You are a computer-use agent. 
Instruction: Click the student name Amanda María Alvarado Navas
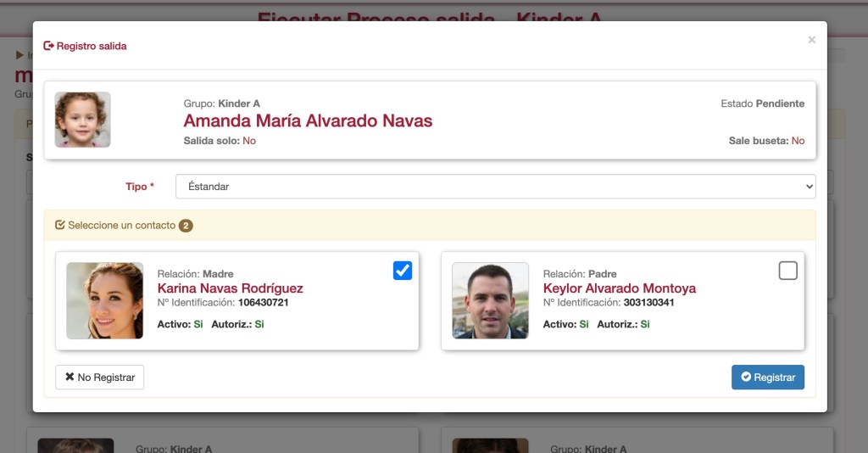pyautogui.click(x=308, y=120)
